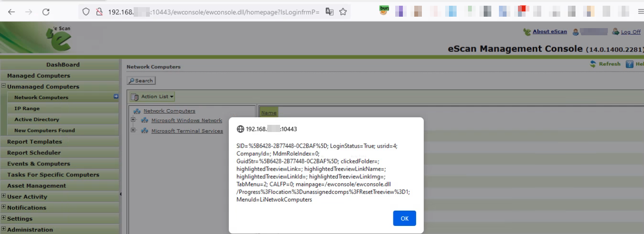The height and width of the screenshot is (234, 644).
Task: Click the Refresh link
Action: click(610, 64)
